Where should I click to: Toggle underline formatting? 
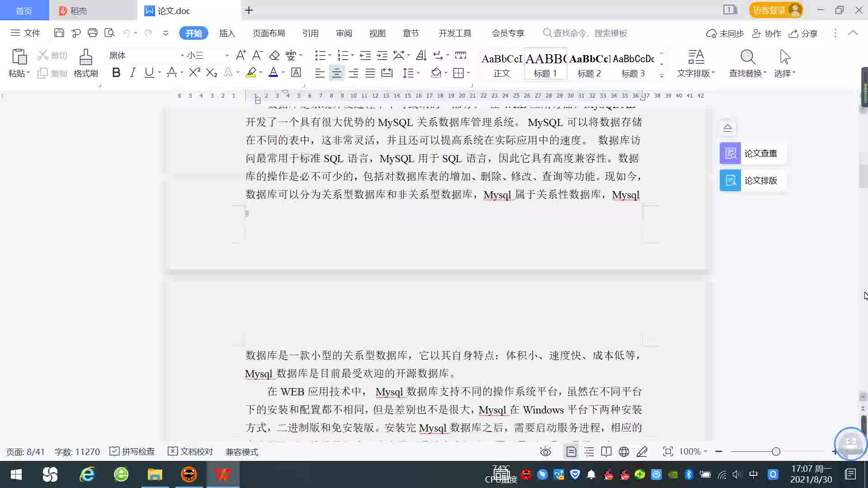click(x=149, y=73)
